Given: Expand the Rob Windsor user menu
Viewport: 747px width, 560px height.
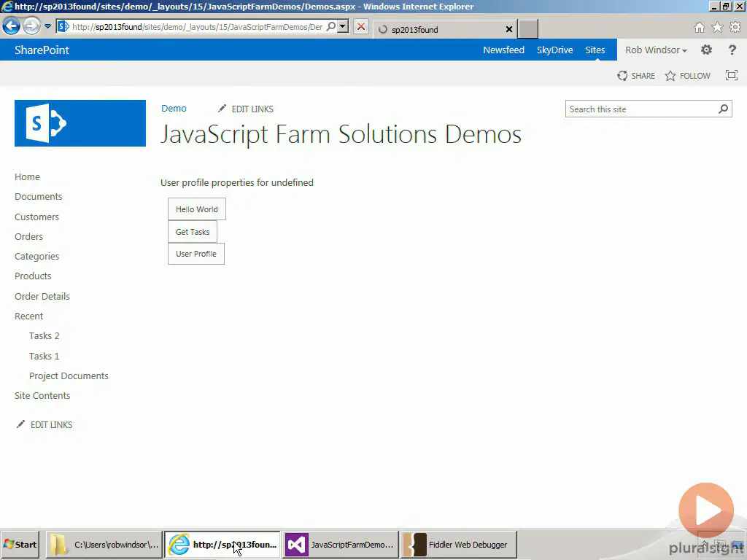Looking at the screenshot, I should point(656,50).
